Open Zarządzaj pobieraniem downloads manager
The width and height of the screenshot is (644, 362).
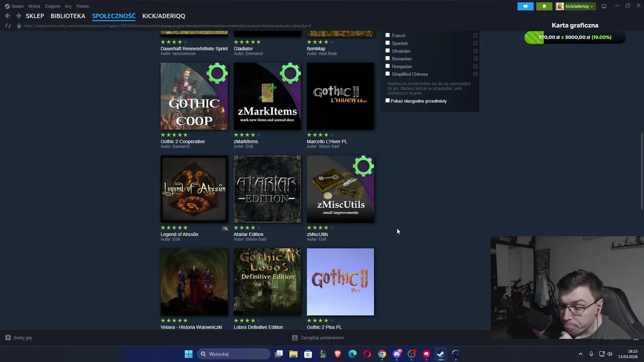(318, 338)
